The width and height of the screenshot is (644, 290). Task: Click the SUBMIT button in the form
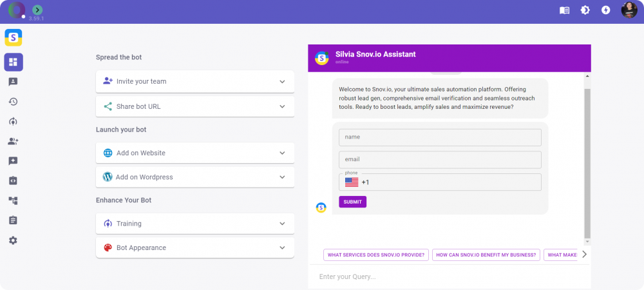pyautogui.click(x=352, y=202)
